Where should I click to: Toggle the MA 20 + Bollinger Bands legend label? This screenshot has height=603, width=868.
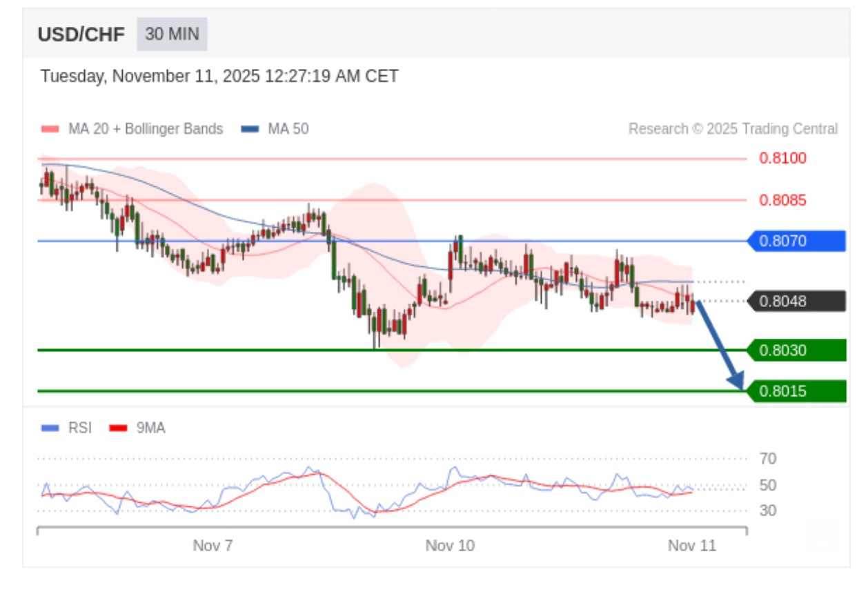pos(145,129)
